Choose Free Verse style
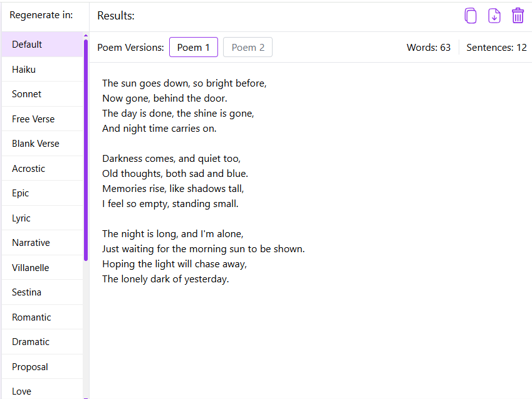 [x=43, y=119]
